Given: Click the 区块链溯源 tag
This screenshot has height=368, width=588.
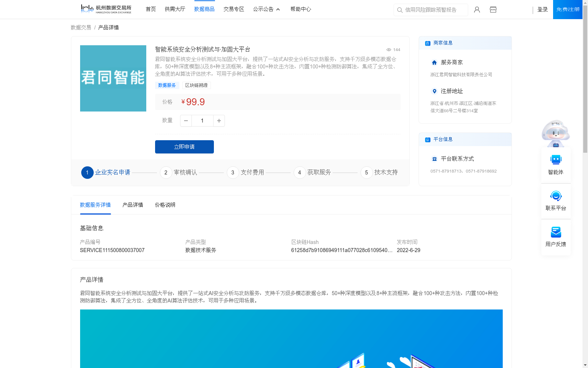Looking at the screenshot, I should pyautogui.click(x=196, y=85).
